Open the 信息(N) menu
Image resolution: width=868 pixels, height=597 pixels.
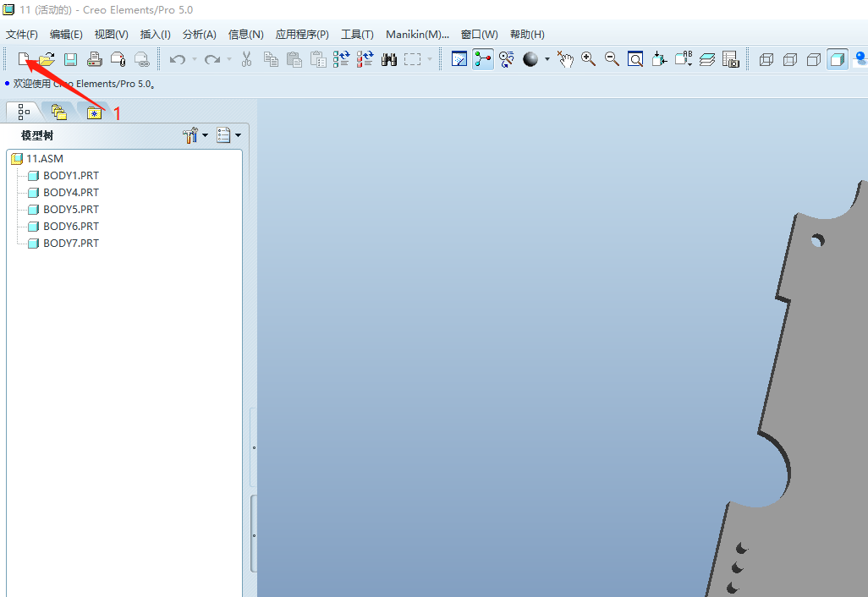tap(246, 35)
